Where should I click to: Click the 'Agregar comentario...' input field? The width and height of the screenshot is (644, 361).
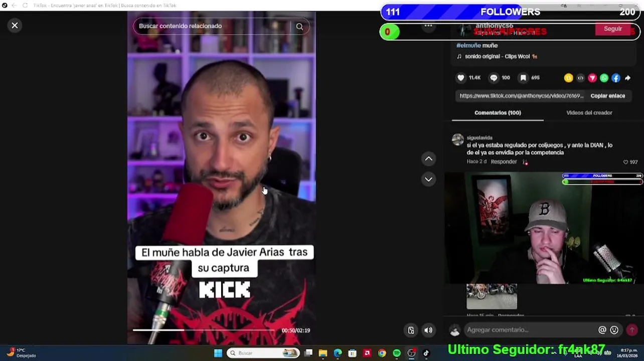pos(530,330)
